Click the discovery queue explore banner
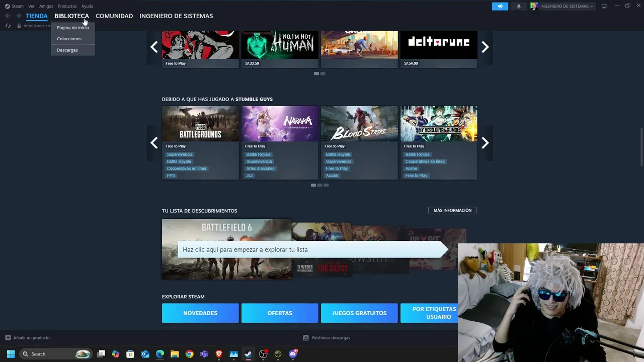644x362 pixels. [312, 249]
